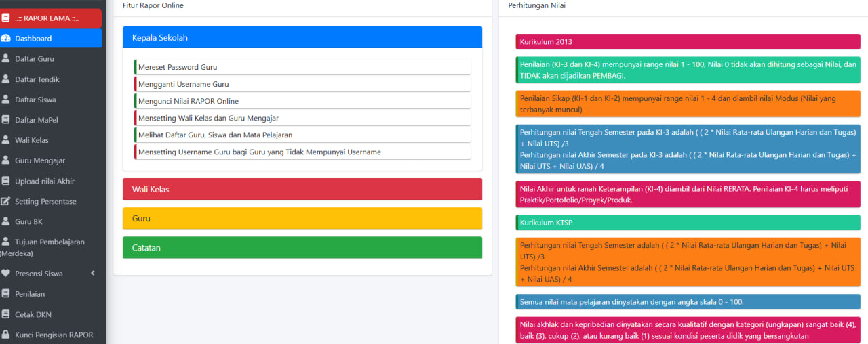
Task: Click the Dashboard speedometer icon
Action: [x=6, y=39]
